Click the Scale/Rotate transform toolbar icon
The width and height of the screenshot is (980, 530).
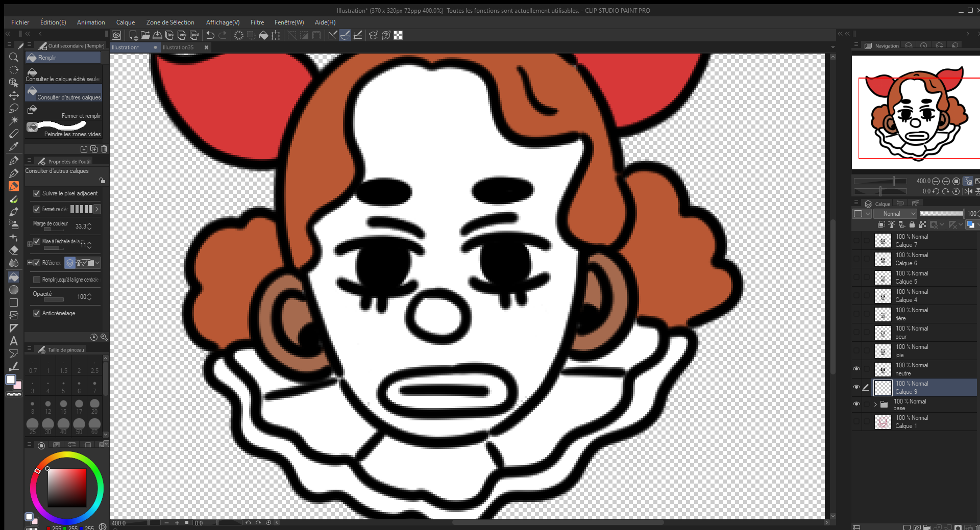point(276,35)
